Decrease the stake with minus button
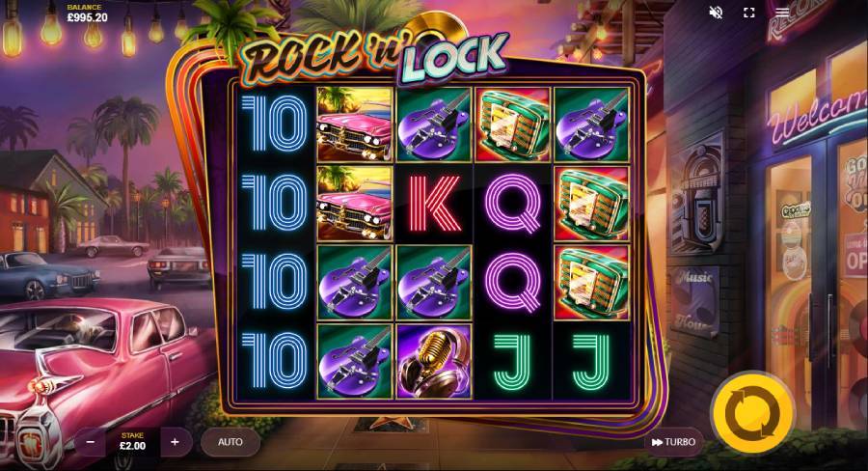Screen dimensions: 868x471 (91, 442)
